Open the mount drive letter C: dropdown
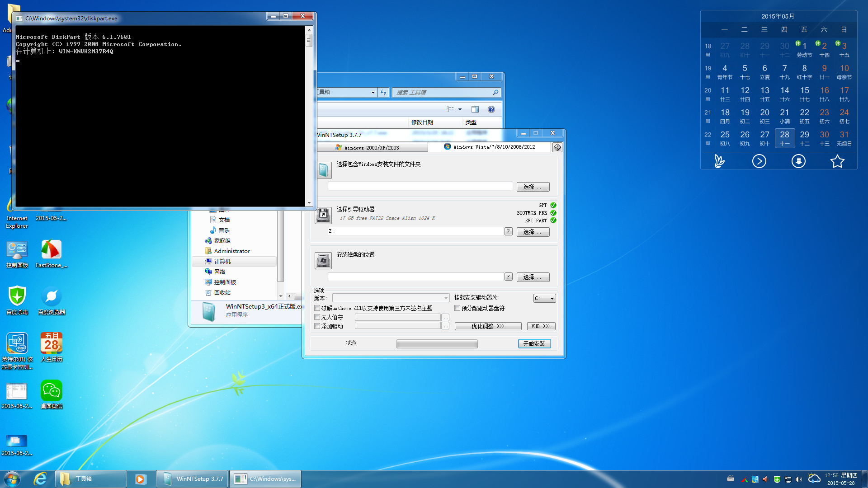 coord(545,298)
